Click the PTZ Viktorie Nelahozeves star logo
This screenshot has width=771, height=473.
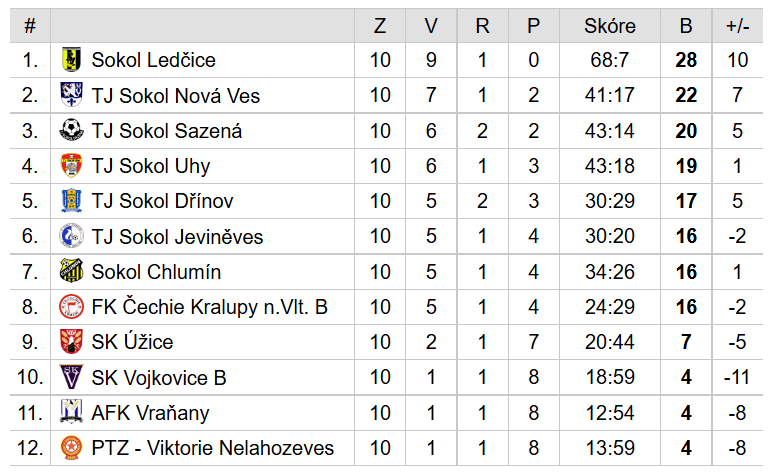(71, 448)
